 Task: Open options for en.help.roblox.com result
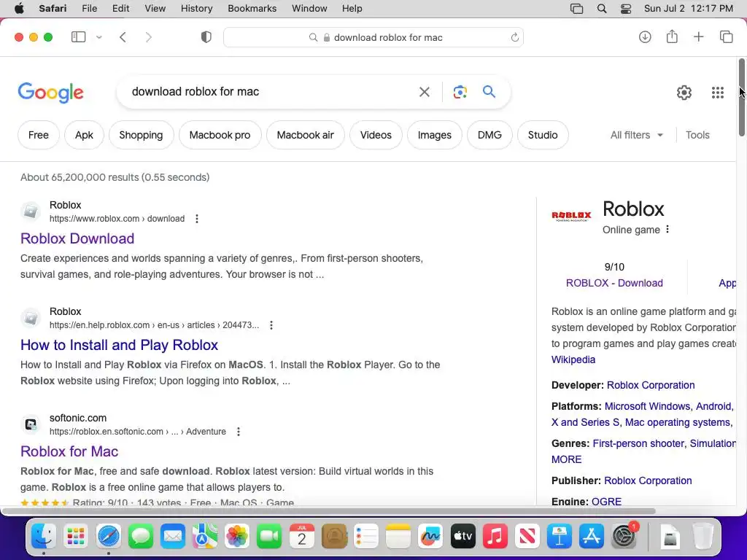coord(271,325)
